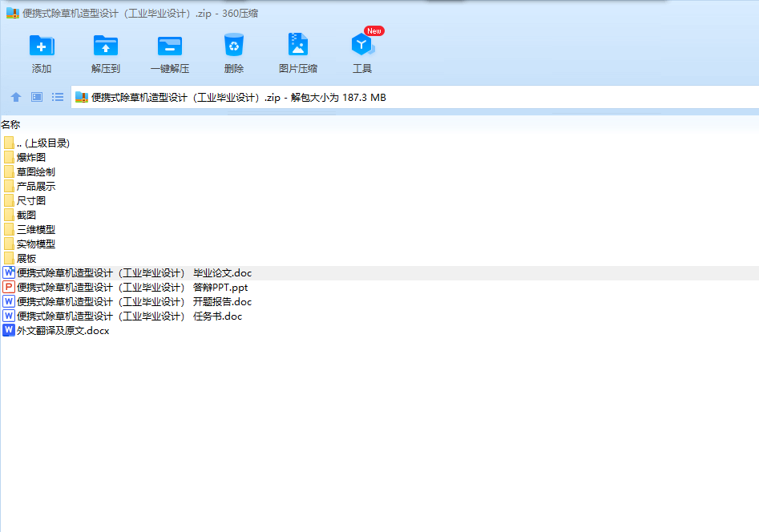The width and height of the screenshot is (759, 532).
Task: Select the file name 外文翻译及原文.docx
Action: click(63, 331)
